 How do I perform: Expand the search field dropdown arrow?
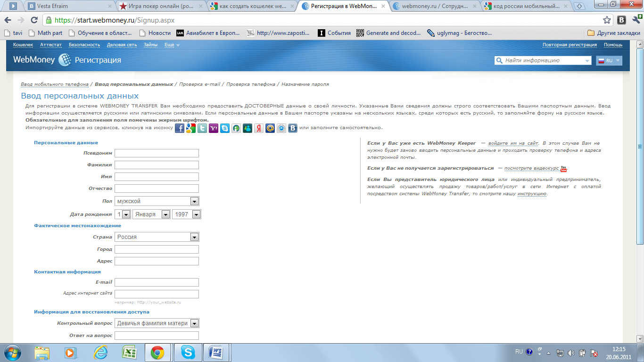587,61
